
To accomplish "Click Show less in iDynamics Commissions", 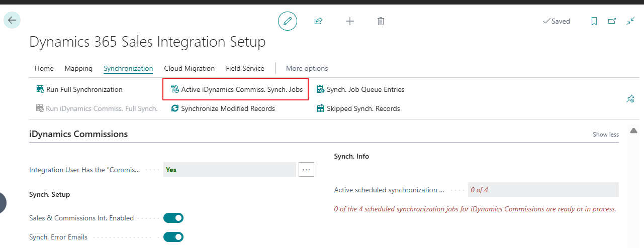I will tap(606, 135).
